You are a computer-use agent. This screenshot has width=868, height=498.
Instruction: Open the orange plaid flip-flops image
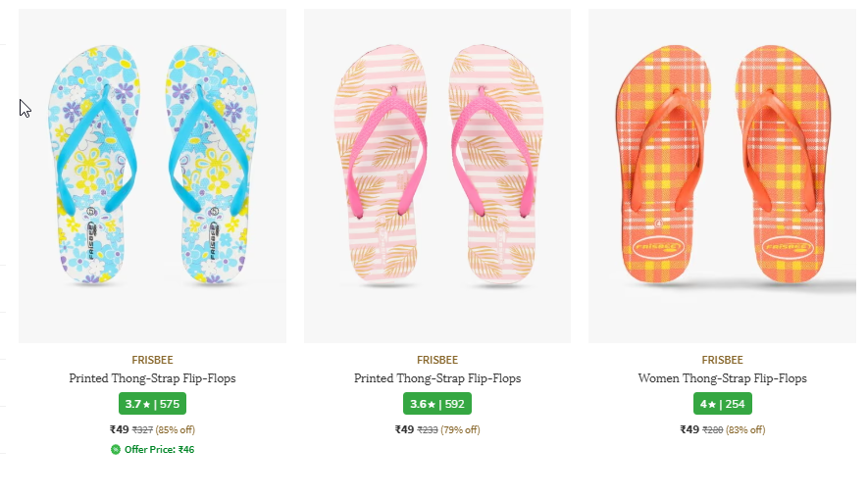pyautogui.click(x=722, y=176)
